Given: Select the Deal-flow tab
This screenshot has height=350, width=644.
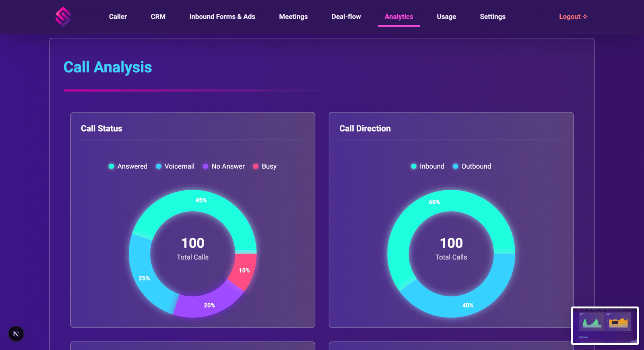Looking at the screenshot, I should (x=346, y=16).
